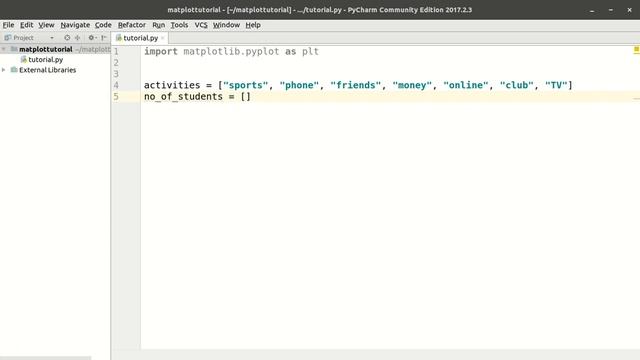640x360 pixels.
Task: Click the "friends" string in code
Action: pyautogui.click(x=356, y=85)
